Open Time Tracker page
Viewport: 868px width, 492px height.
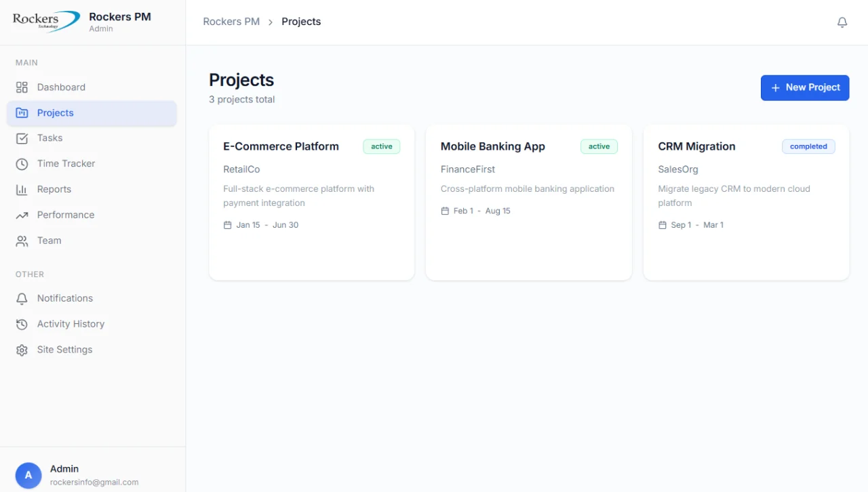[x=92, y=164]
